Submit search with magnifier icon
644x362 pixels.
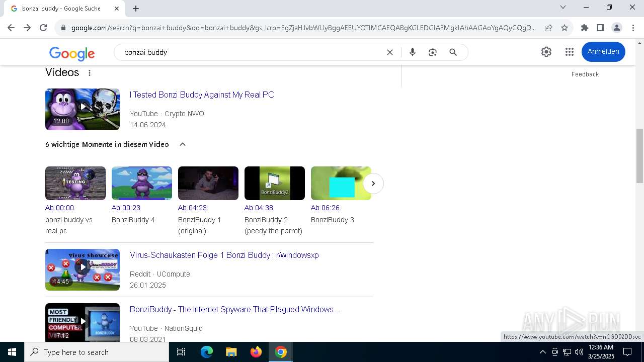click(453, 52)
